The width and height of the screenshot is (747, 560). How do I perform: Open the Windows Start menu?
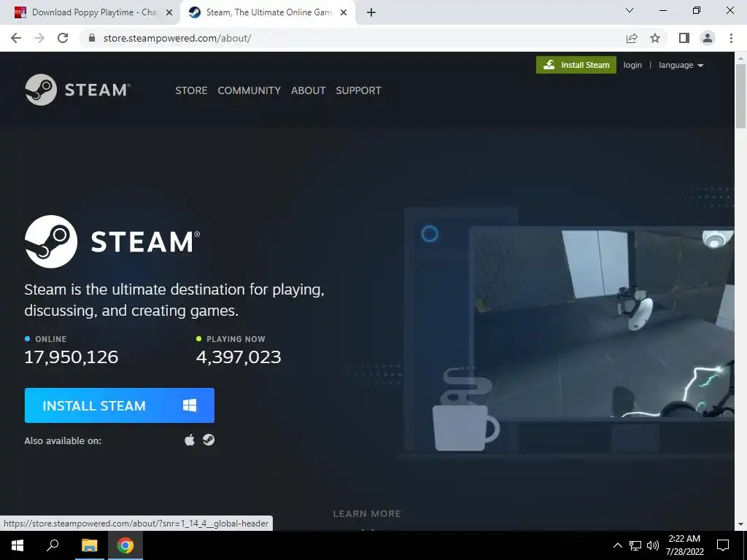18,545
